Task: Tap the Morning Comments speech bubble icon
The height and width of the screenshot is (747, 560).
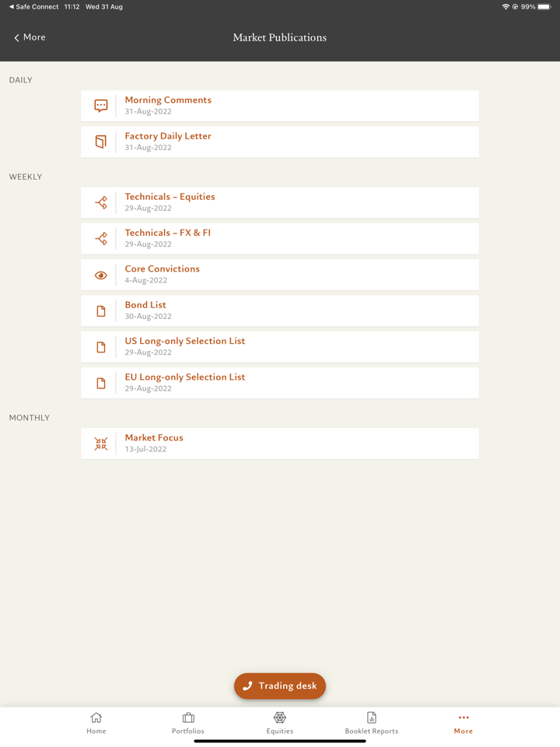Action: point(101,106)
